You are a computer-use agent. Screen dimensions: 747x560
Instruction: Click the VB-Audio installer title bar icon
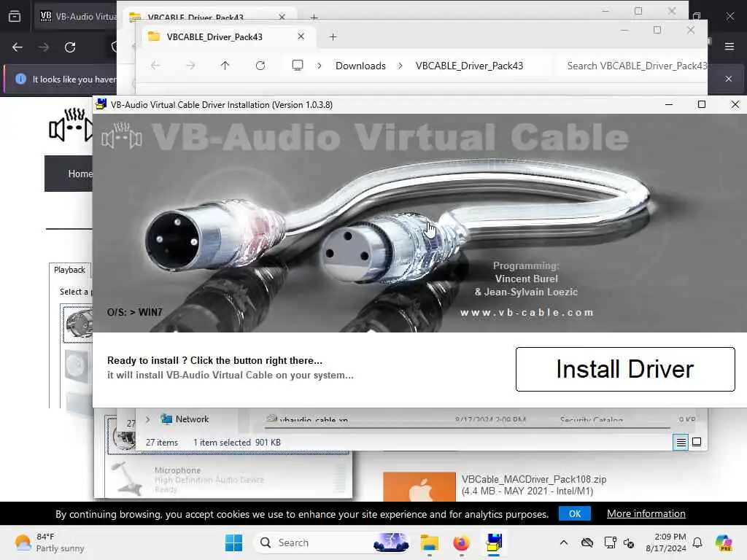101,104
